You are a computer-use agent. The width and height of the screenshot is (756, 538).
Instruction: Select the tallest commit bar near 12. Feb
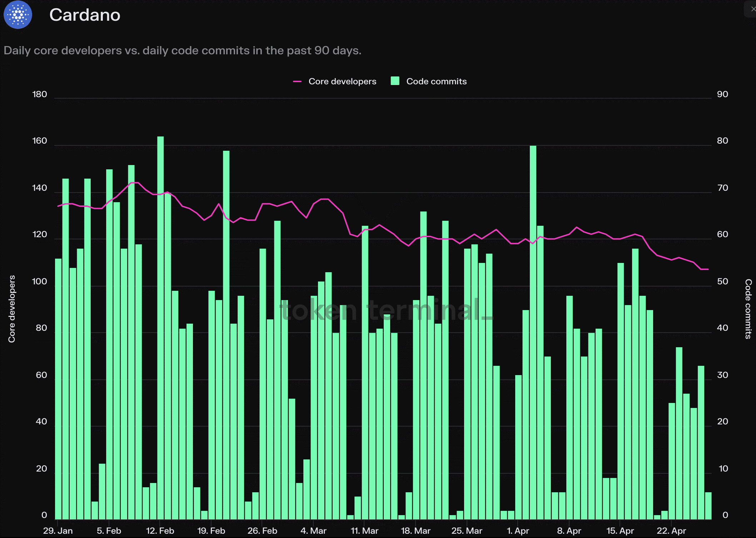(160, 328)
